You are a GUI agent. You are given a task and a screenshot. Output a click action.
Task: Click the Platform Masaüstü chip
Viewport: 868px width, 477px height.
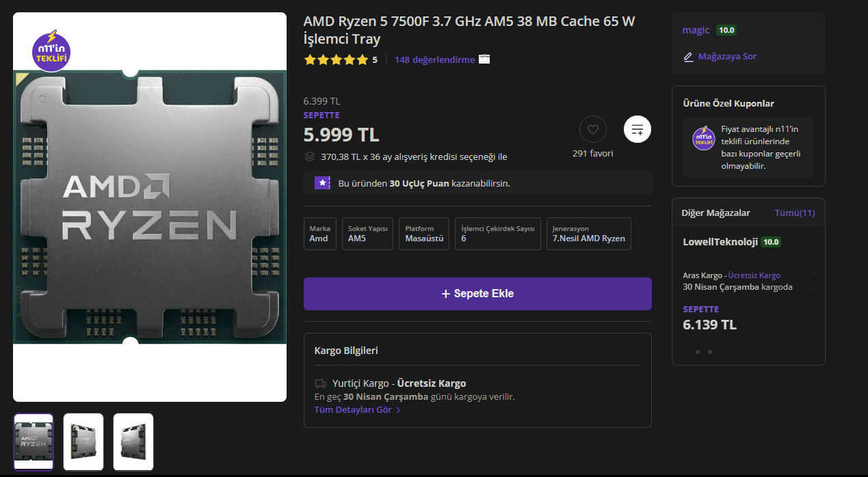click(424, 234)
